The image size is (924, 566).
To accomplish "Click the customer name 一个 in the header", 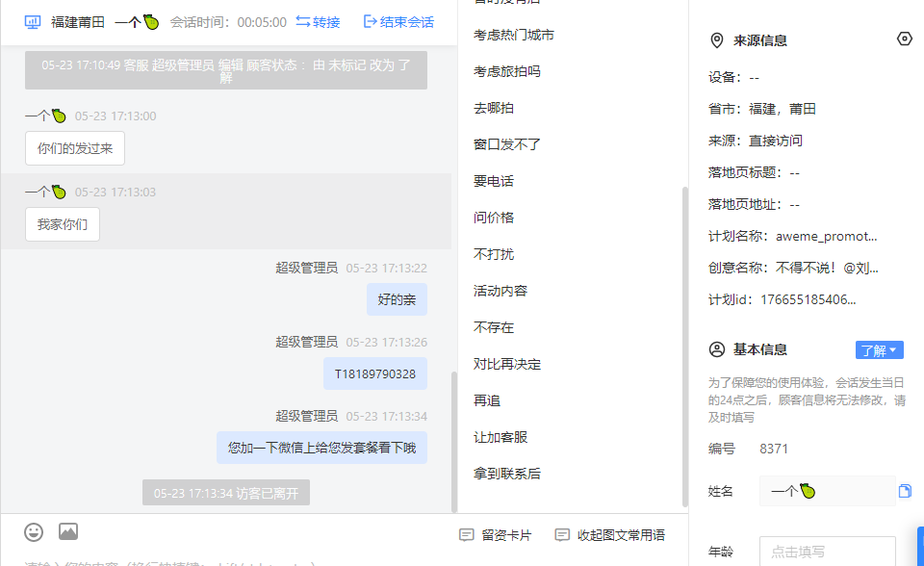I will pyautogui.click(x=137, y=22).
